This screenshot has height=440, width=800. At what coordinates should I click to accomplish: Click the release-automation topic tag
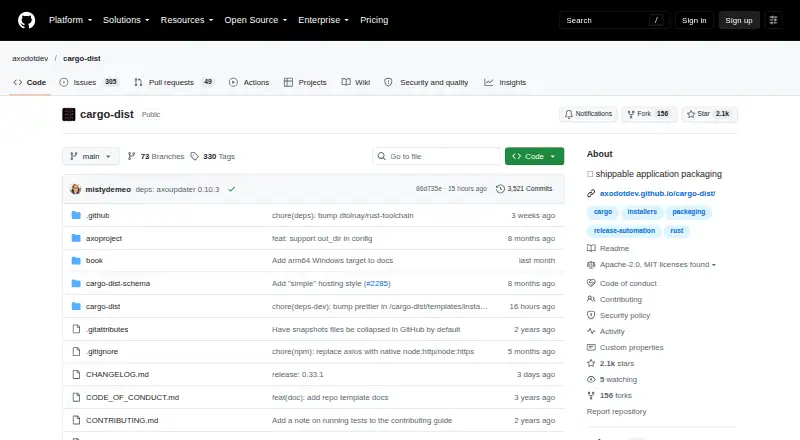624,231
